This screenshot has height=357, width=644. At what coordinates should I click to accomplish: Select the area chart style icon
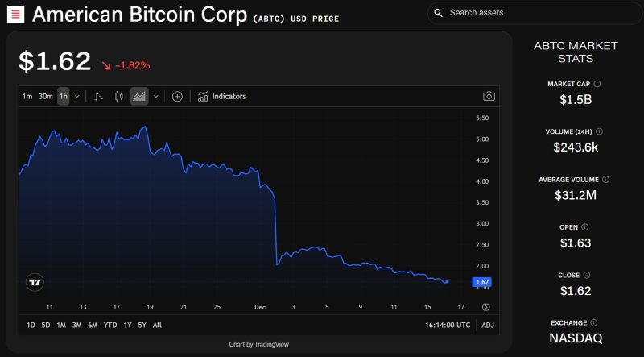point(139,97)
